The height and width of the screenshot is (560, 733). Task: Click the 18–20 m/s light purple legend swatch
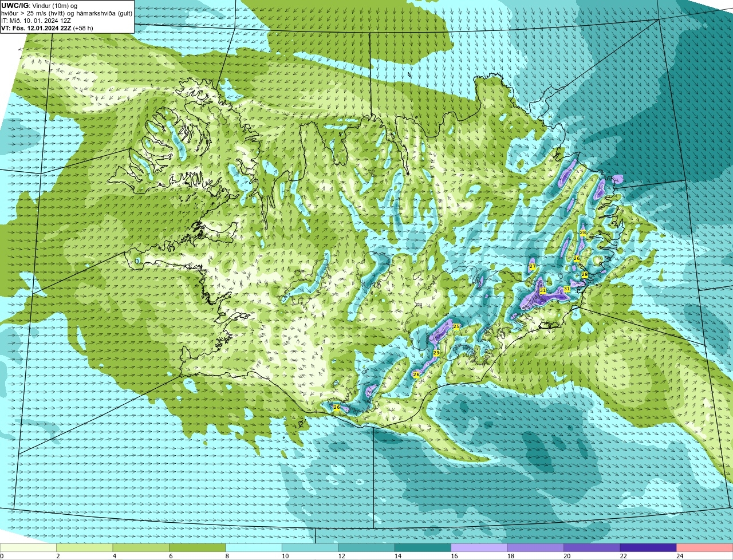pyautogui.click(x=536, y=547)
